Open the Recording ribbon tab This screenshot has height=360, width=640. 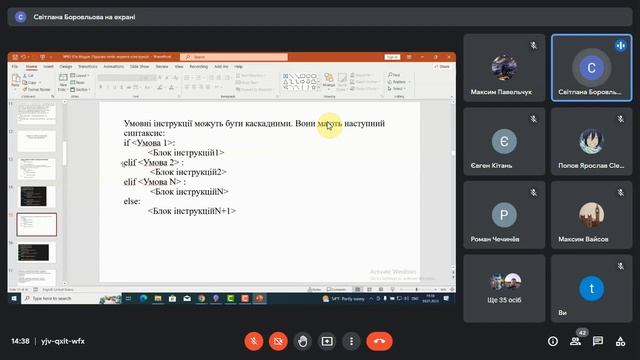tap(199, 66)
